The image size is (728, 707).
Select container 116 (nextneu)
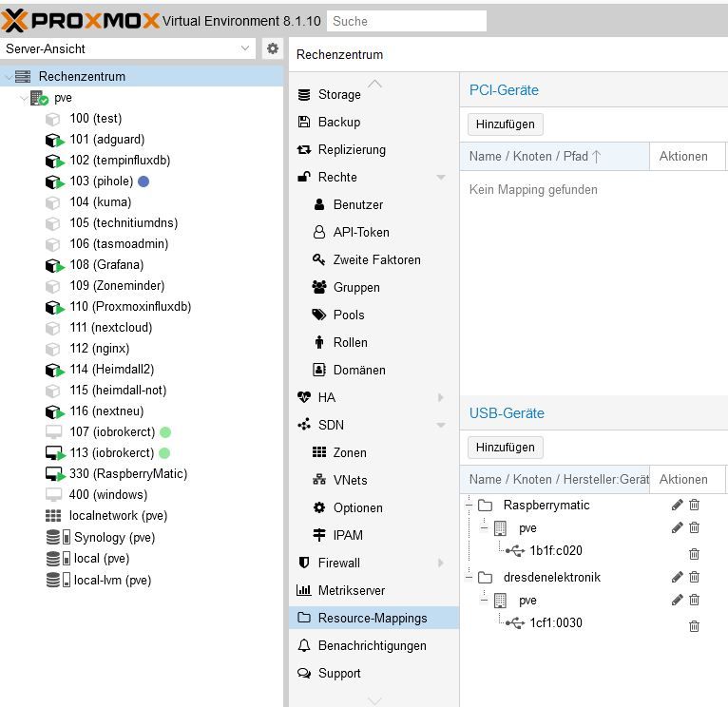[x=142, y=411]
